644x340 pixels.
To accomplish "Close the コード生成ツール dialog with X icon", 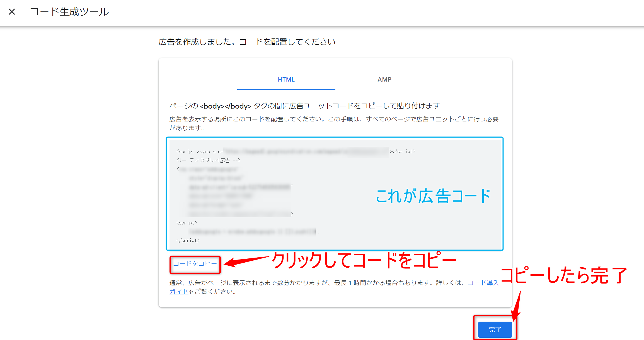I will click(x=12, y=12).
